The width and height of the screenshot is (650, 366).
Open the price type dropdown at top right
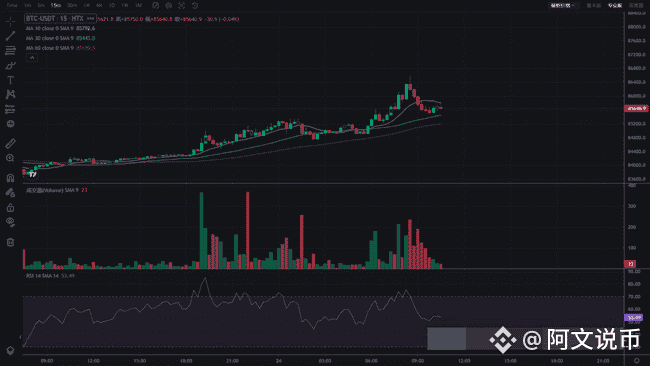point(563,5)
